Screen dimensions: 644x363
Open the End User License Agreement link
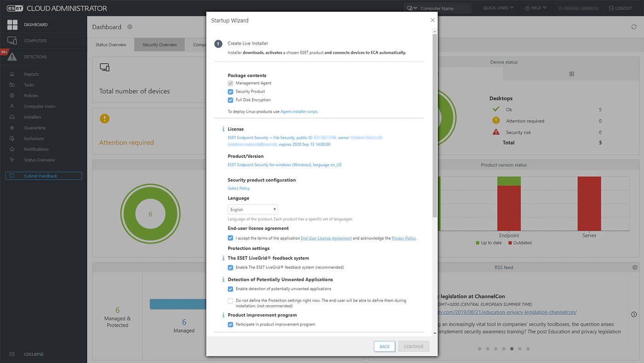point(326,238)
